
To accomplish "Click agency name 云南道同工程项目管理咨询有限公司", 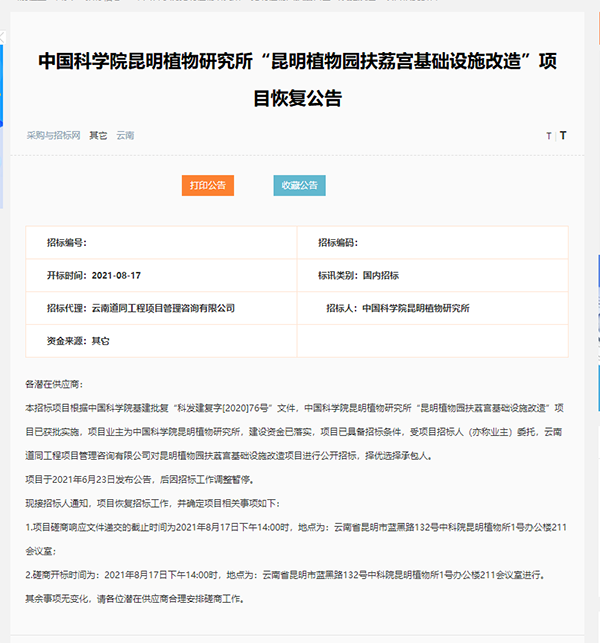I will point(163,308).
